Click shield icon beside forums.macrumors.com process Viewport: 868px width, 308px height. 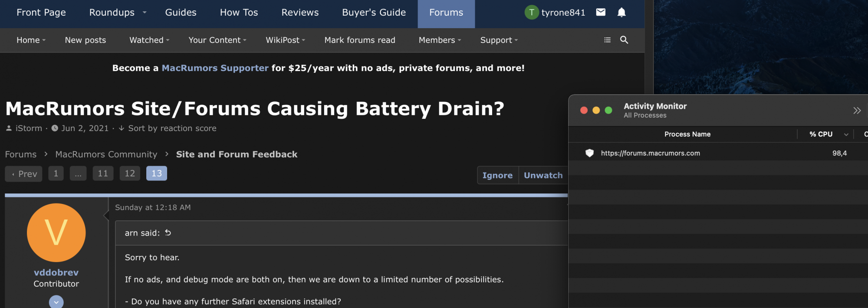tap(589, 153)
